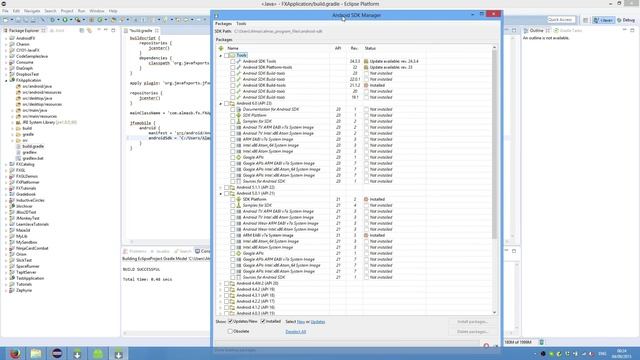Image resolution: width=640 pixels, height=360 pixels.
Task: Check Documentation for Android SDK checkbox
Action: coord(233,109)
